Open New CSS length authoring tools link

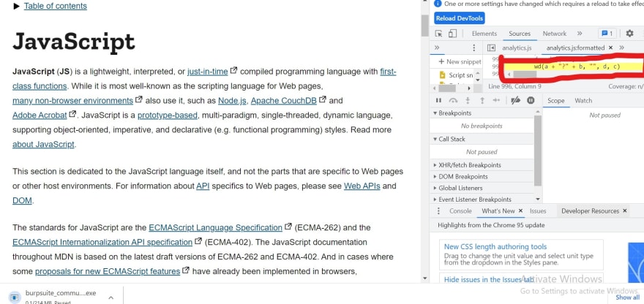pos(495,246)
